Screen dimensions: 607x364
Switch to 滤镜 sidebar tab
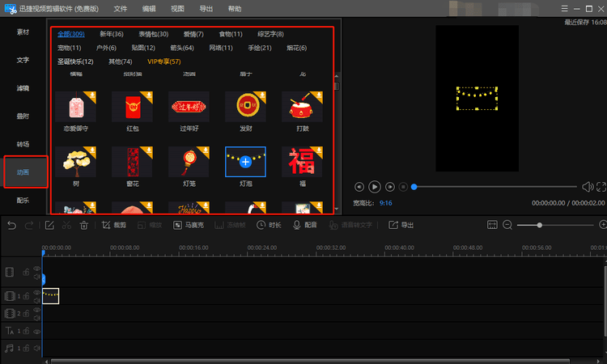[x=23, y=88]
